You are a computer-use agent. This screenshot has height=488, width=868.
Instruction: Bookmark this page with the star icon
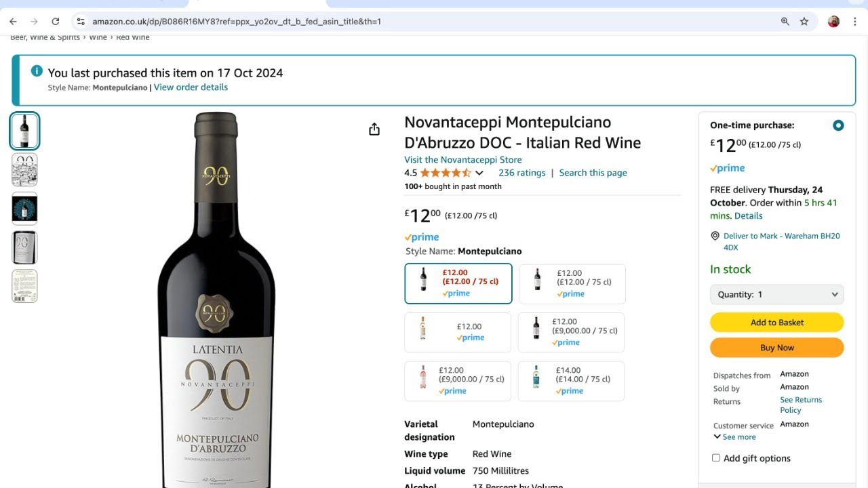804,22
